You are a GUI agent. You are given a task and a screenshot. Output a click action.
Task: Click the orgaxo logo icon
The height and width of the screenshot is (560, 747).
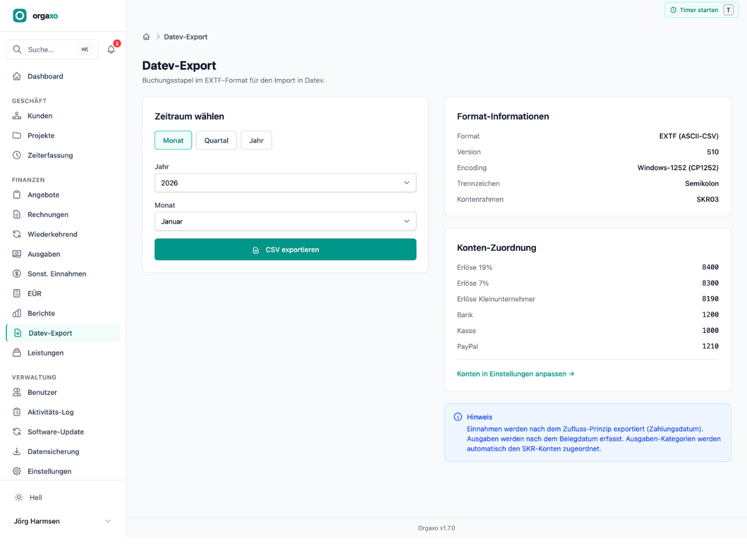click(x=20, y=16)
